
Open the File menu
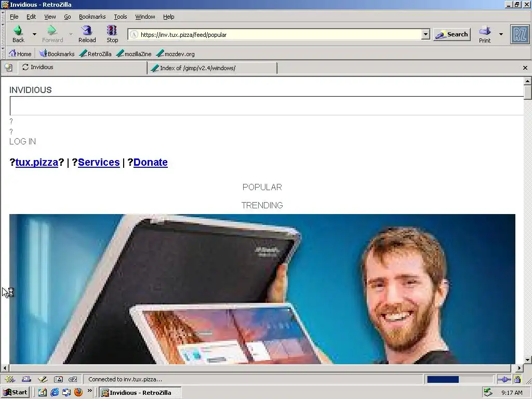14,17
